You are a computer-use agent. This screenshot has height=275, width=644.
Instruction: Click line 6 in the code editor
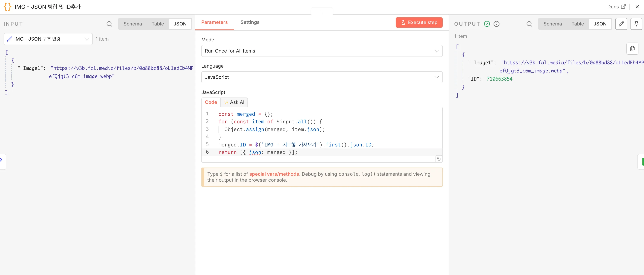(x=257, y=152)
